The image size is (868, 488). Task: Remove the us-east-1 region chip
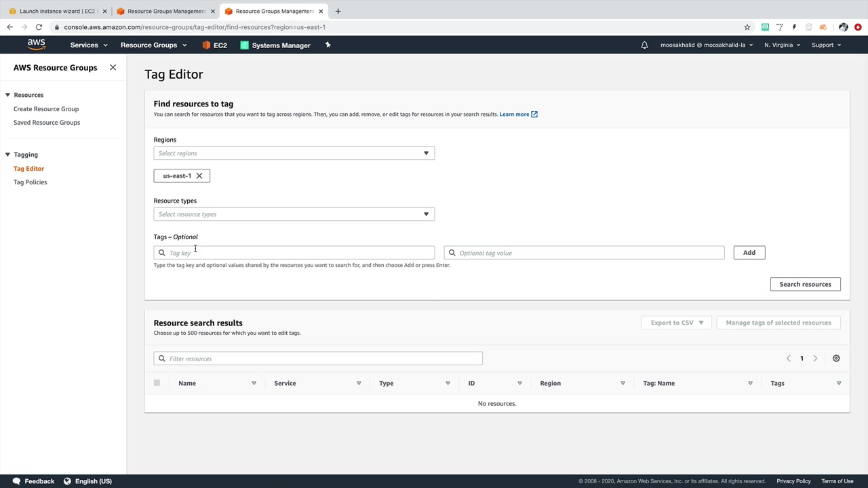199,176
